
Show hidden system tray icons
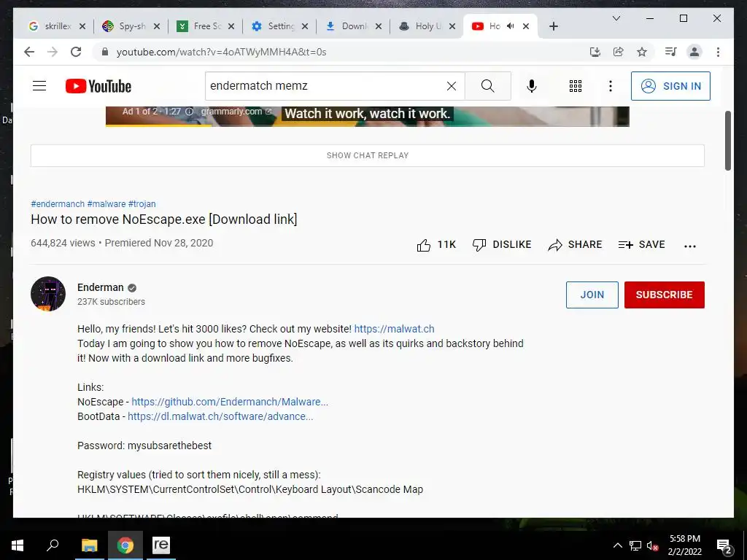click(x=617, y=545)
